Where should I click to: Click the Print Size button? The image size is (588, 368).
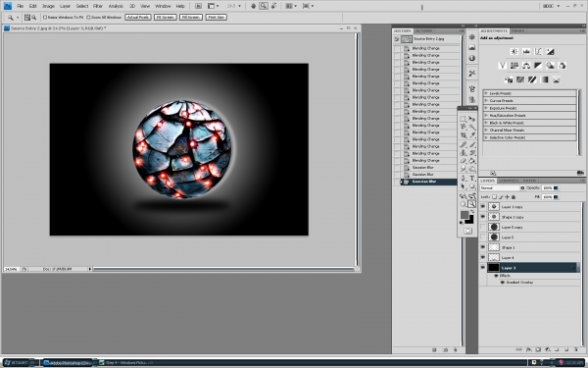[216, 18]
